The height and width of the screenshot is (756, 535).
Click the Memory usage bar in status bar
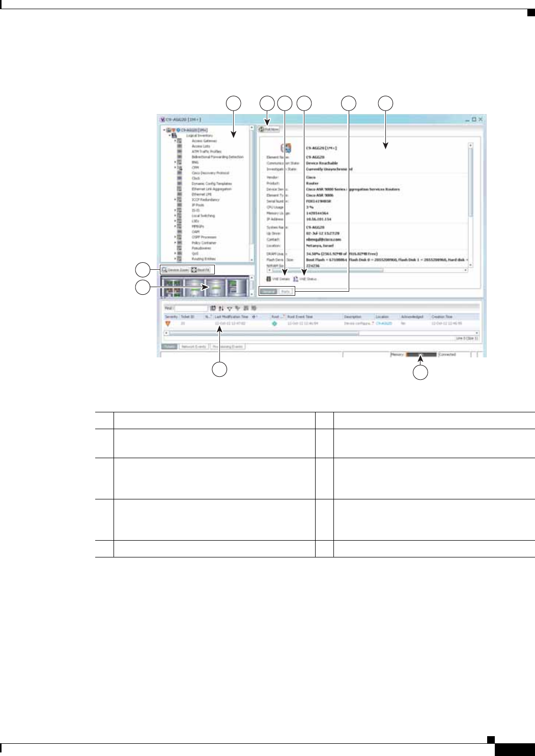point(421,354)
